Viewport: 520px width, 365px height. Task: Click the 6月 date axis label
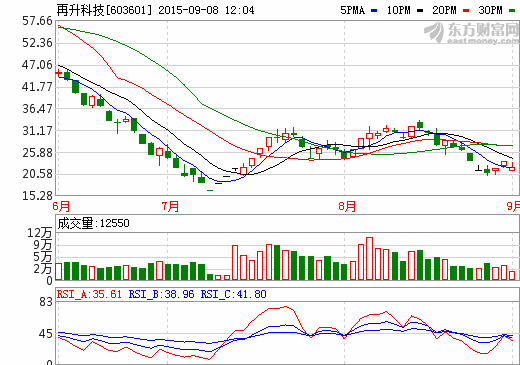coord(61,206)
